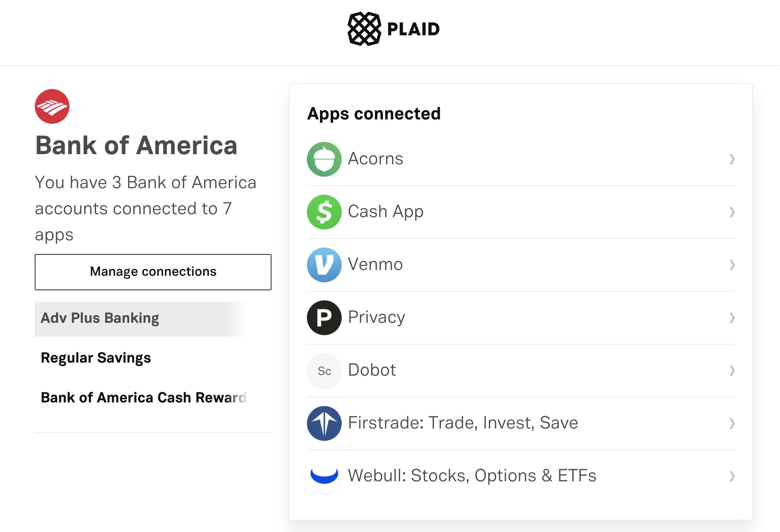Expand the Venmo connection chevron

(732, 265)
